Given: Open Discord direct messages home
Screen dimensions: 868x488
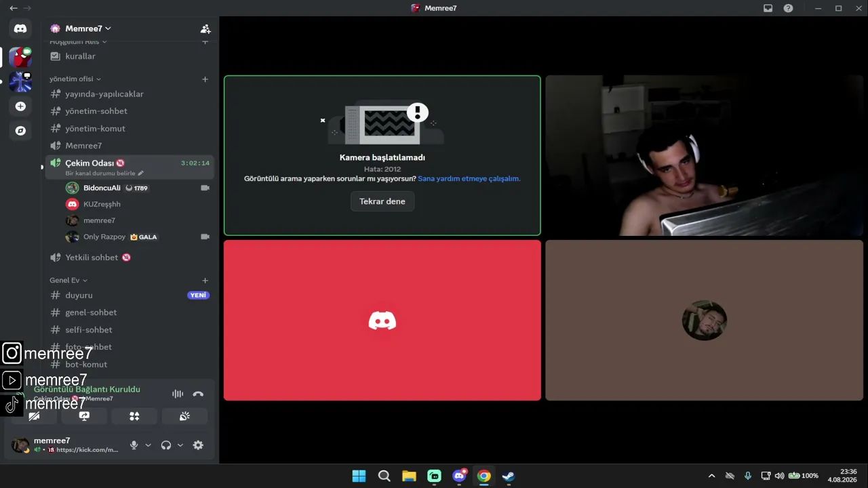Looking at the screenshot, I should [x=20, y=28].
